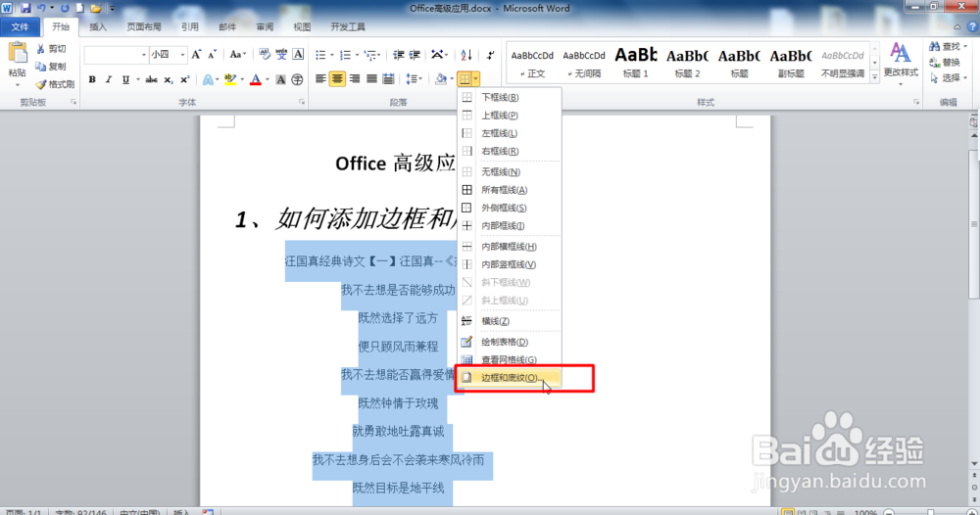
Task: Open Word help question mark icon
Action: pyautogui.click(x=972, y=26)
